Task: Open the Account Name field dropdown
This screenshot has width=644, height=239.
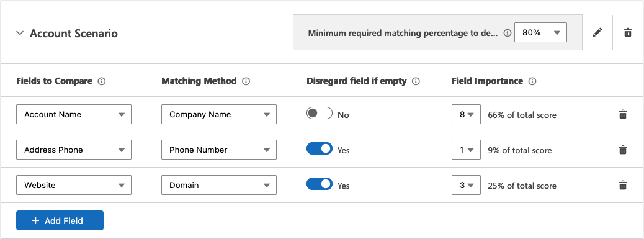Action: (74, 114)
